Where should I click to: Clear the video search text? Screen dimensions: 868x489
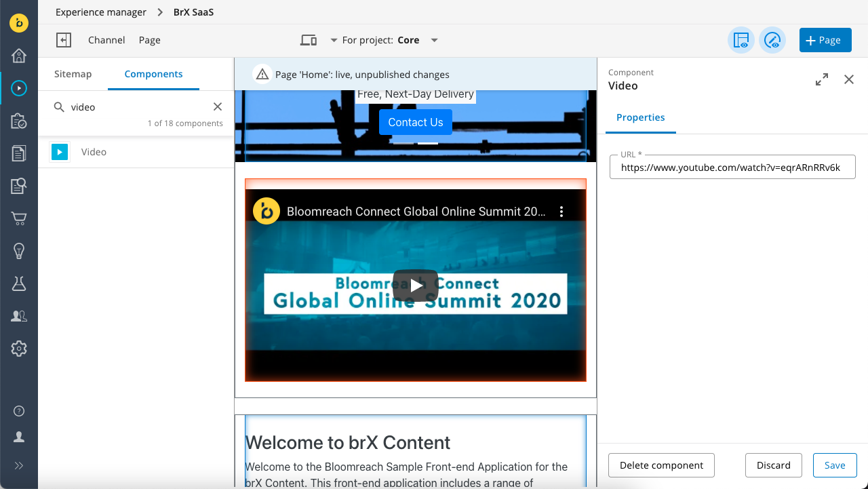point(218,106)
